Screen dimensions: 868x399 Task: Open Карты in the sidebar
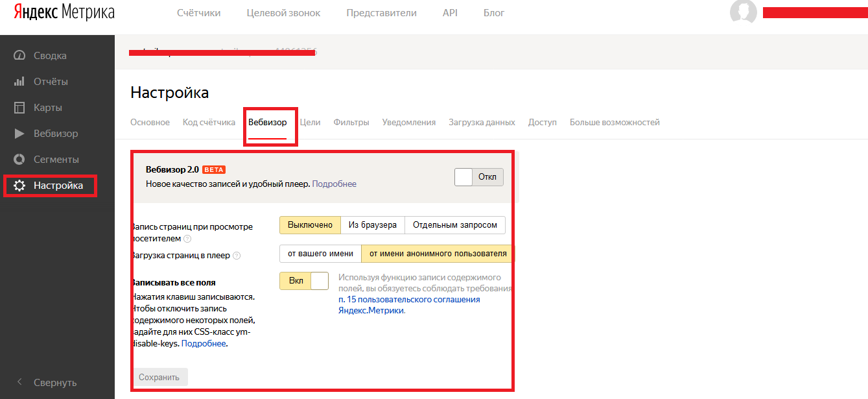(x=48, y=108)
